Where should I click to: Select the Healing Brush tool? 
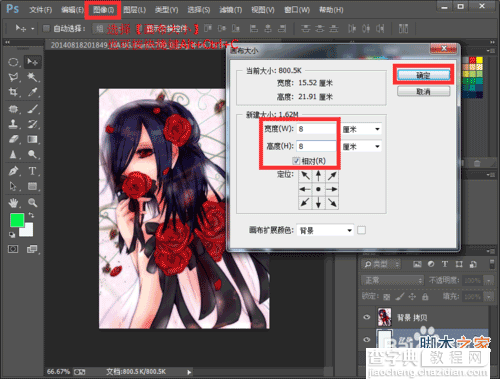tap(13, 109)
